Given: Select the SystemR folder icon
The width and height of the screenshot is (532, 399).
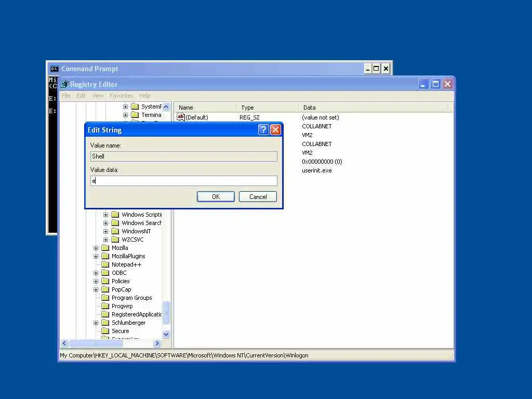Looking at the screenshot, I should click(135, 106).
